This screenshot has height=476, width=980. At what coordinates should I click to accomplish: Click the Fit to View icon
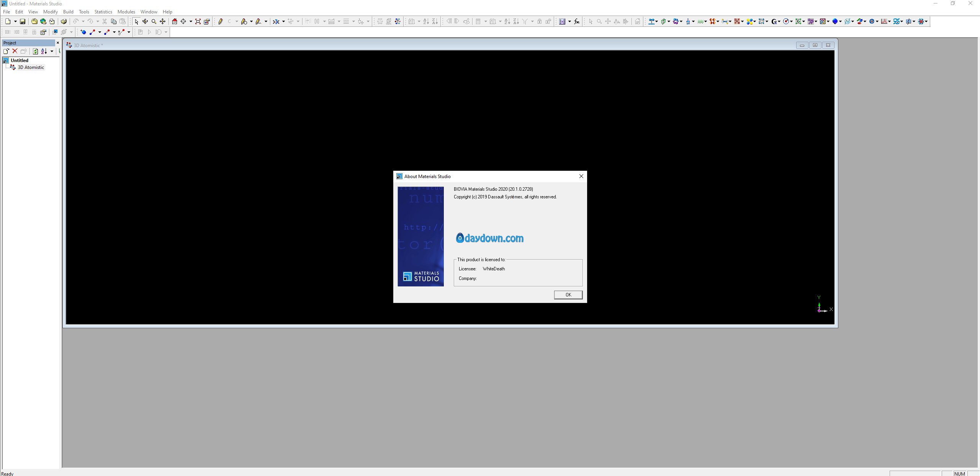click(x=198, y=21)
